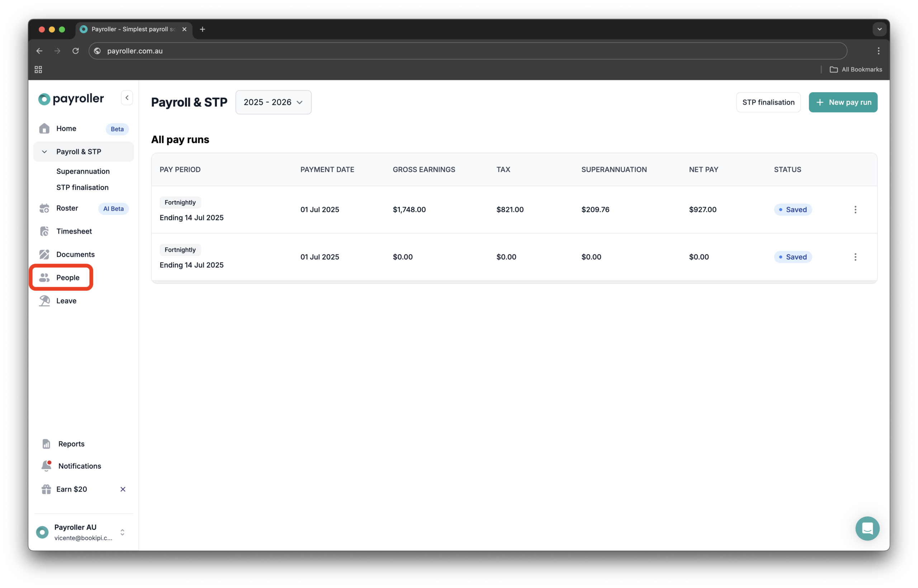Click the Leave umbrella icon

(44, 301)
